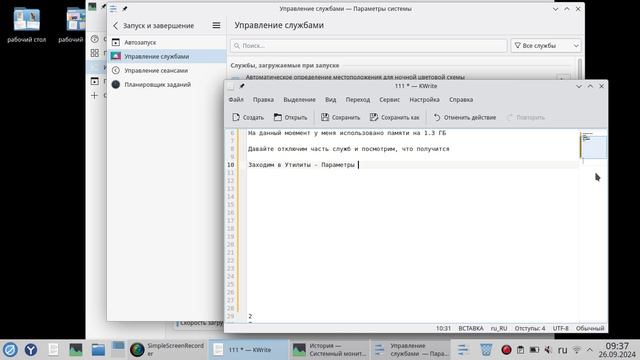Go back using arrow beside Запуск и завершение
This screenshot has height=360, width=640.
116,26
